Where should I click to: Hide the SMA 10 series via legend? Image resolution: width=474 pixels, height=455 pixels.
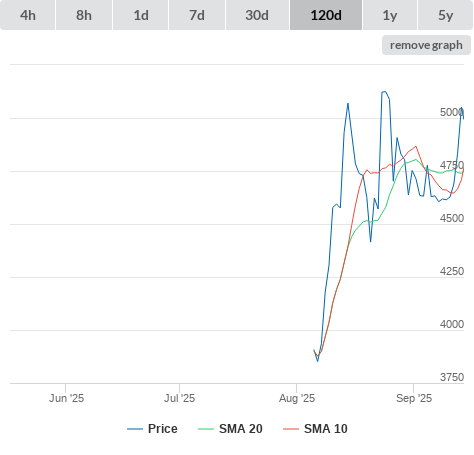(326, 429)
